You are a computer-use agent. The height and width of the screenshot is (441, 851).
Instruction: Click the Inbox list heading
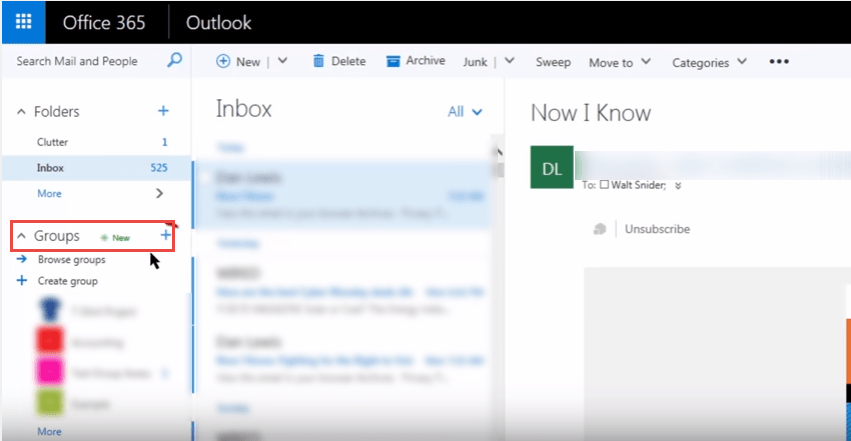[x=244, y=109]
